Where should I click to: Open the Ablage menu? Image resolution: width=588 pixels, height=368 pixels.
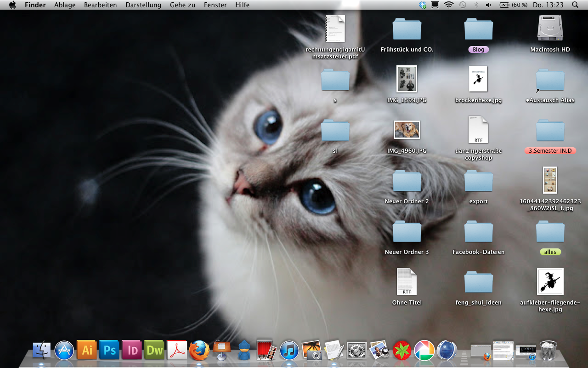[x=65, y=5]
